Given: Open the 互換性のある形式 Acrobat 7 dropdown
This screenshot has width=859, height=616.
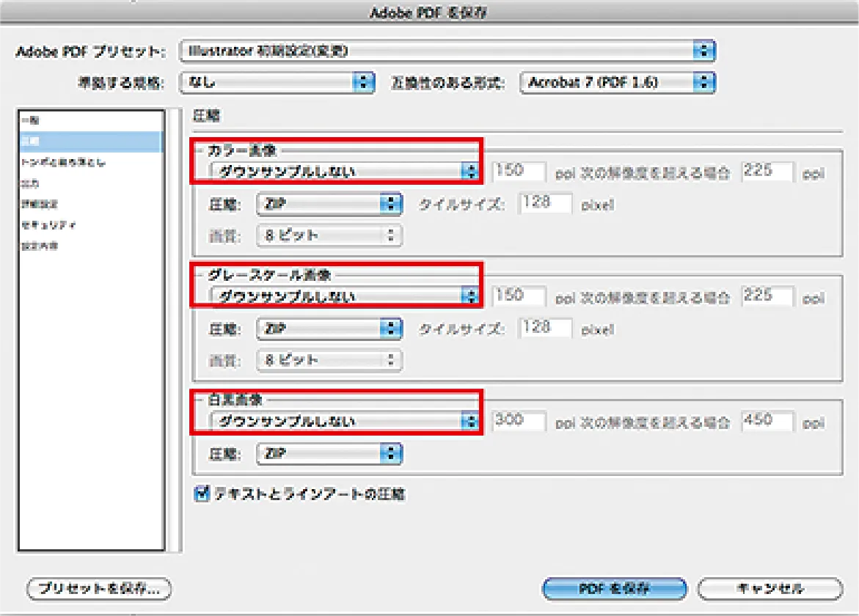Looking at the screenshot, I should 617,82.
